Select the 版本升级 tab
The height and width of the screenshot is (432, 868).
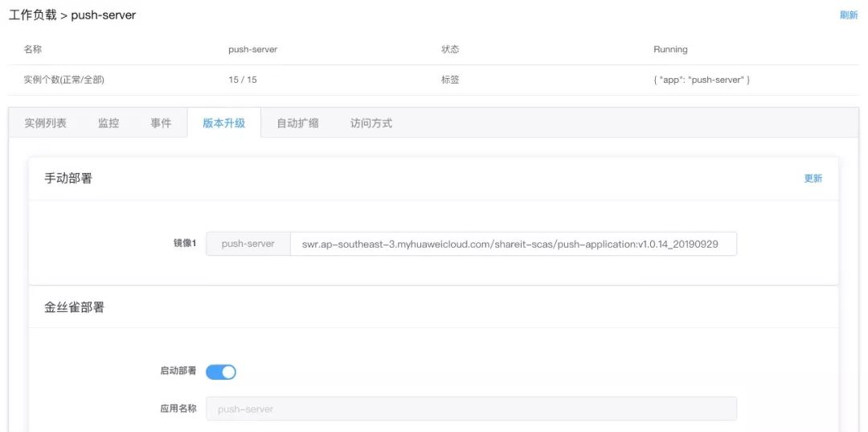(223, 123)
